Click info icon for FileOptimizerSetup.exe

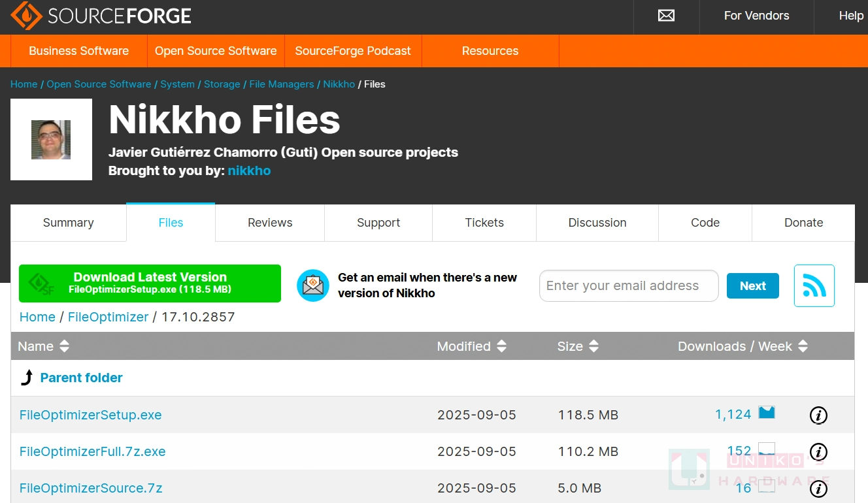818,415
